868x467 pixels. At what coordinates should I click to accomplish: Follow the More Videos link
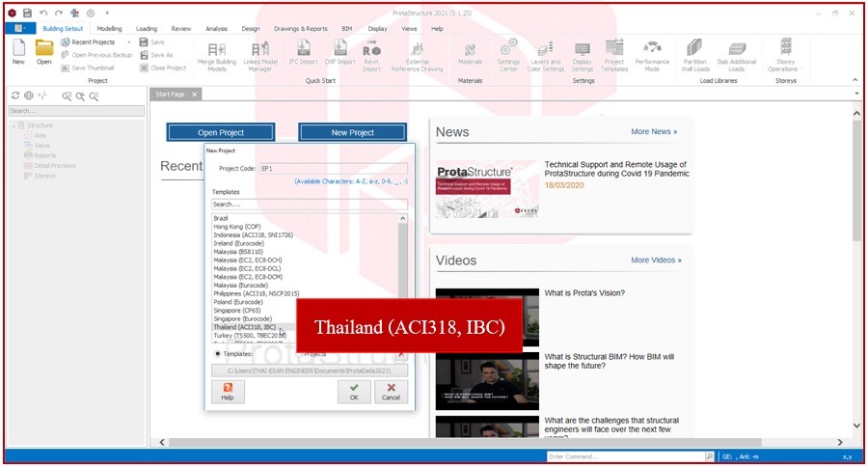coord(656,260)
